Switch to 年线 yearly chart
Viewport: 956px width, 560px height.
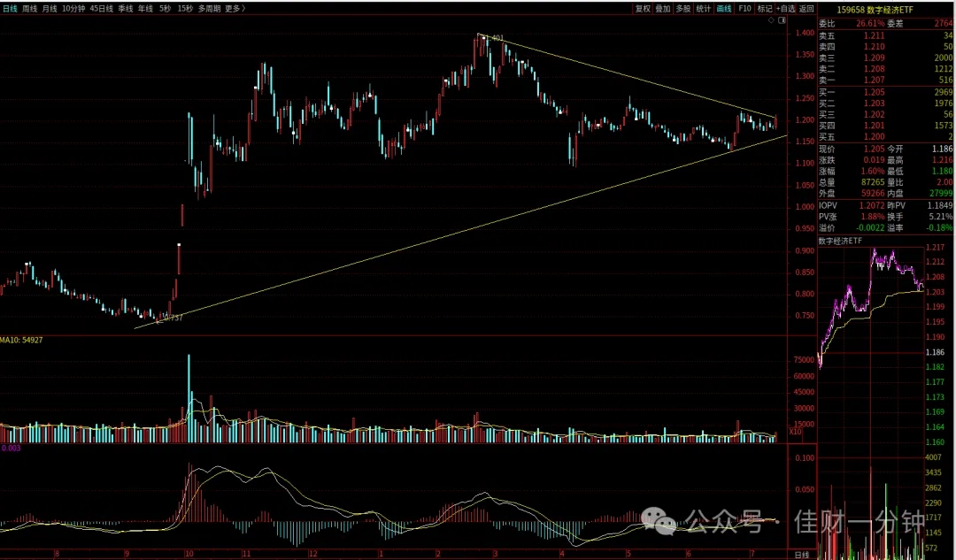tap(145, 9)
